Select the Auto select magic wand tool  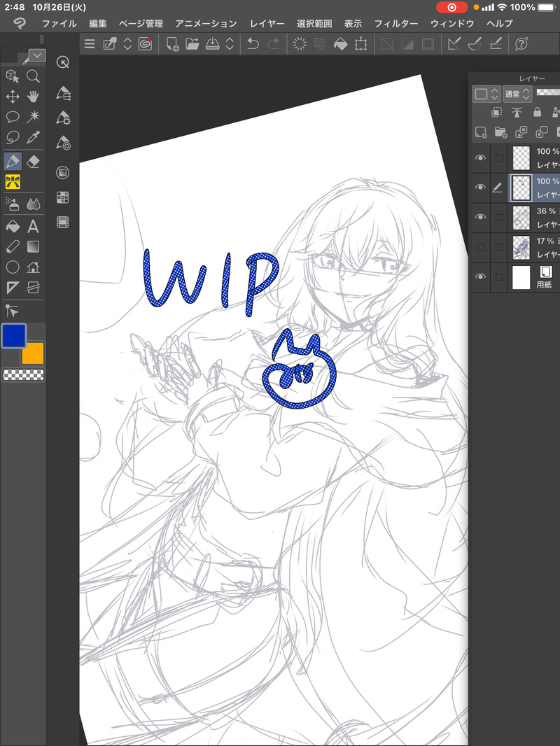coord(33,117)
